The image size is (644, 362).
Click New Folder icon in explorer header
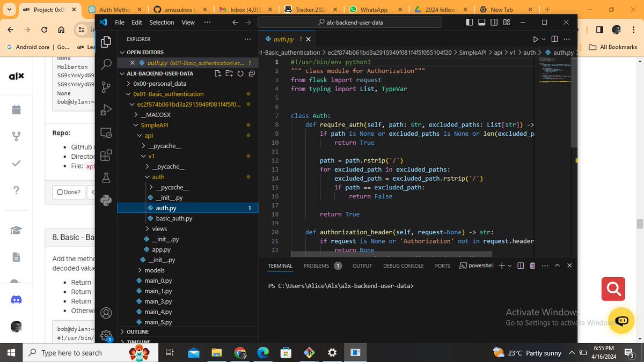coord(229,73)
